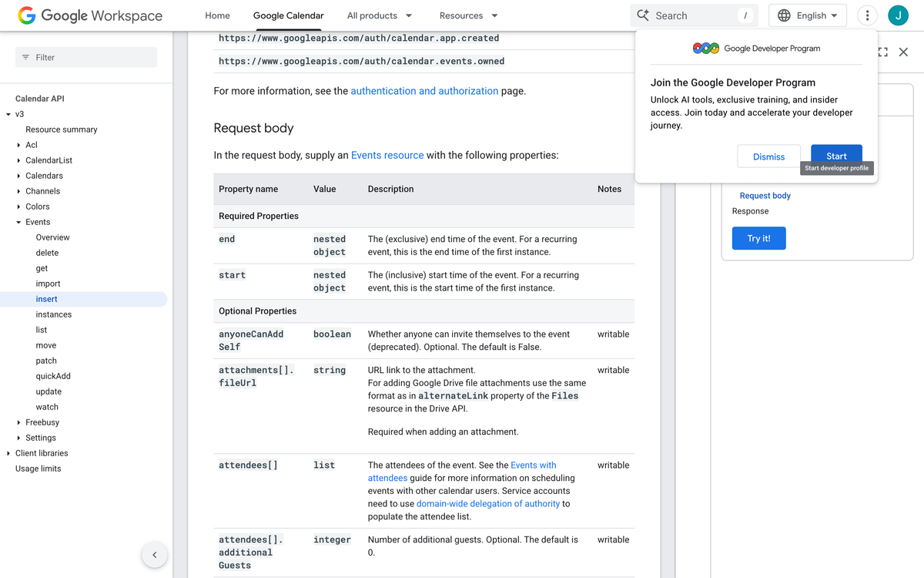Image resolution: width=924 pixels, height=578 pixels.
Task: Follow the Events resource link
Action: pos(387,155)
